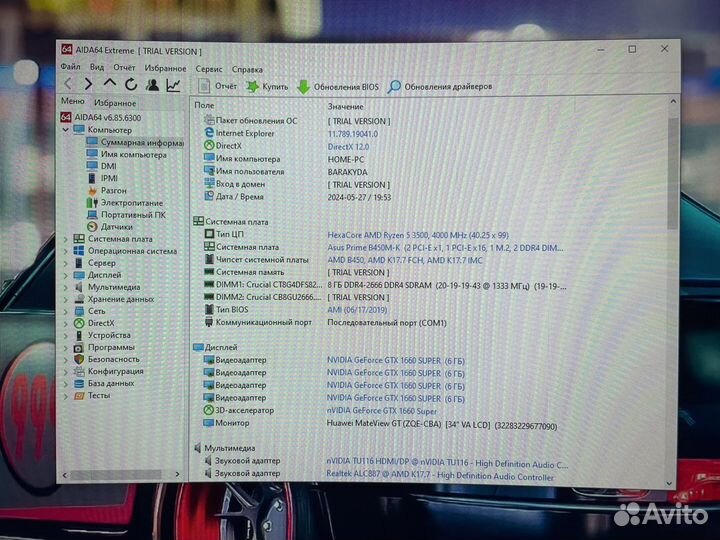Click the tree panel horizontal scrollbar left arrow
The height and width of the screenshot is (540, 720).
click(64, 475)
